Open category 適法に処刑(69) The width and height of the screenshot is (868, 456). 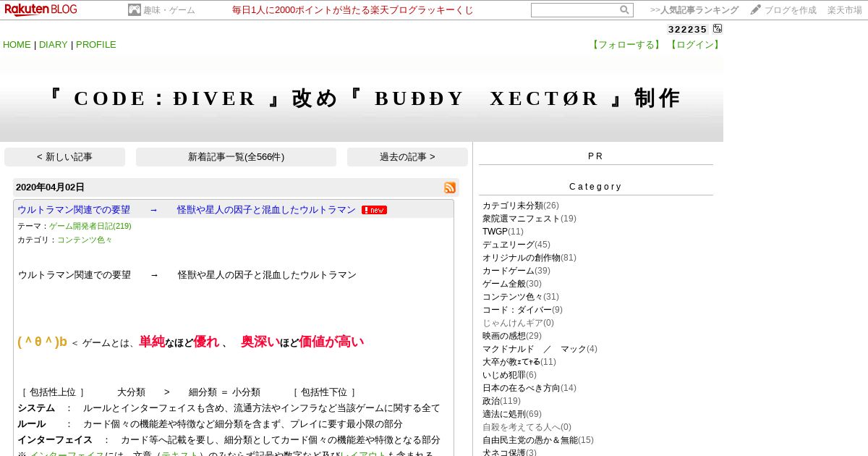pos(512,414)
